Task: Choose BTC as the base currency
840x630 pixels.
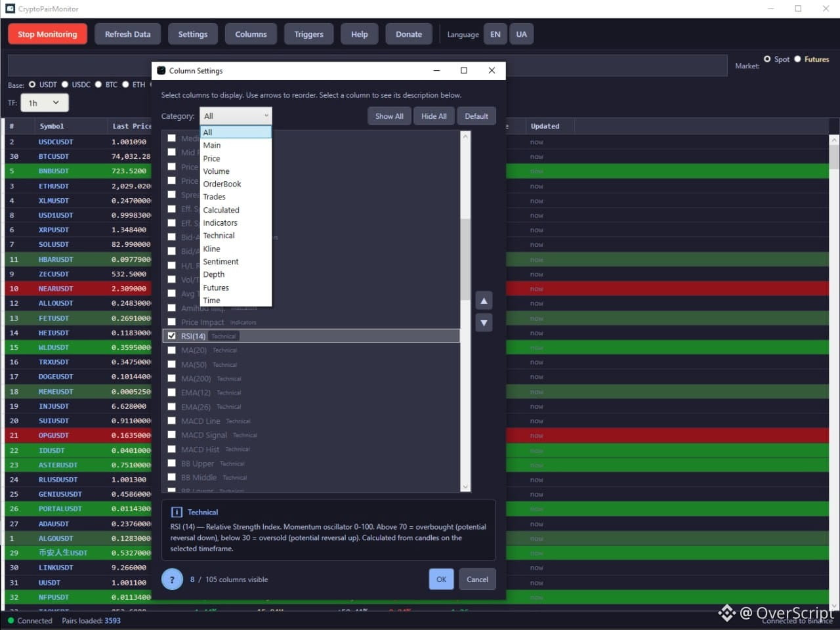Action: pos(98,85)
